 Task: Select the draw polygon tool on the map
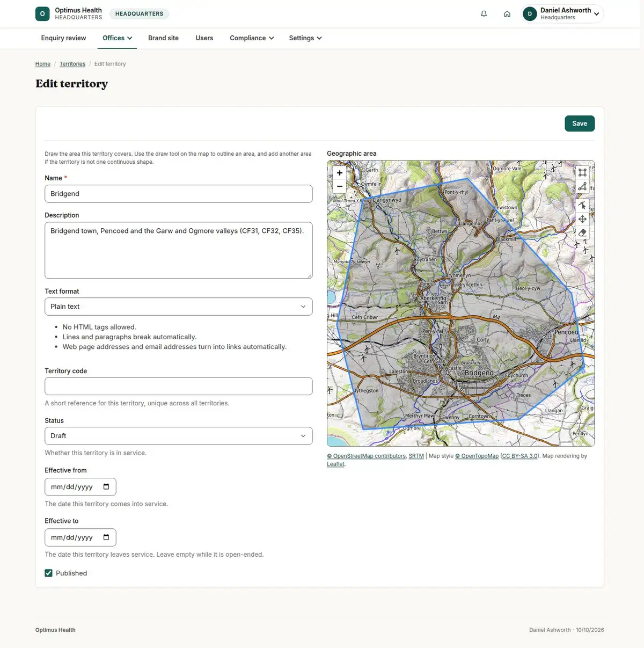tap(582, 186)
